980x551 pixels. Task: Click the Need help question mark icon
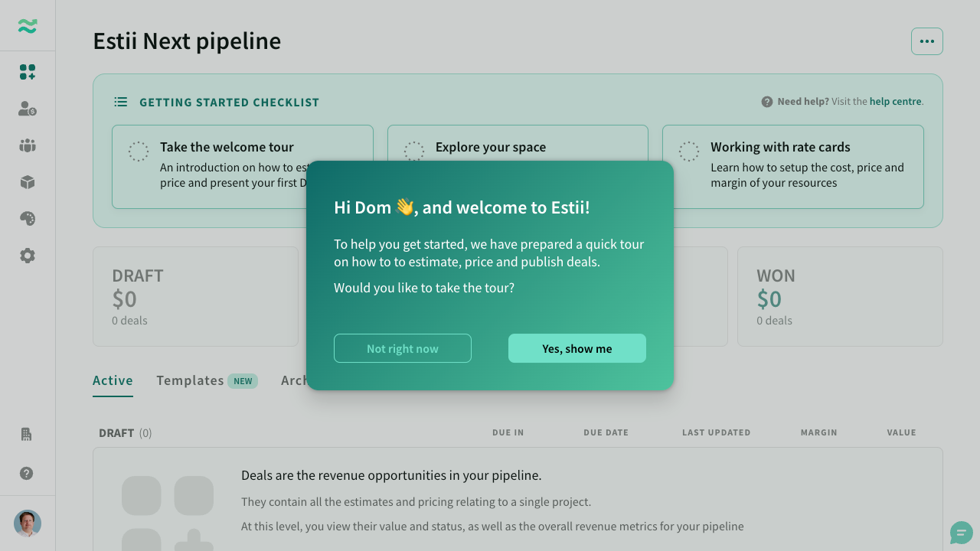pyautogui.click(x=767, y=102)
